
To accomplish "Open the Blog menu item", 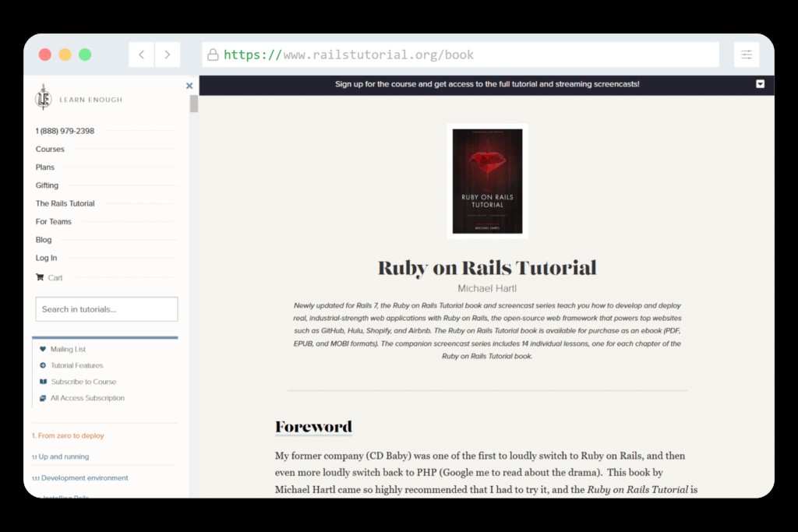I will point(44,240).
